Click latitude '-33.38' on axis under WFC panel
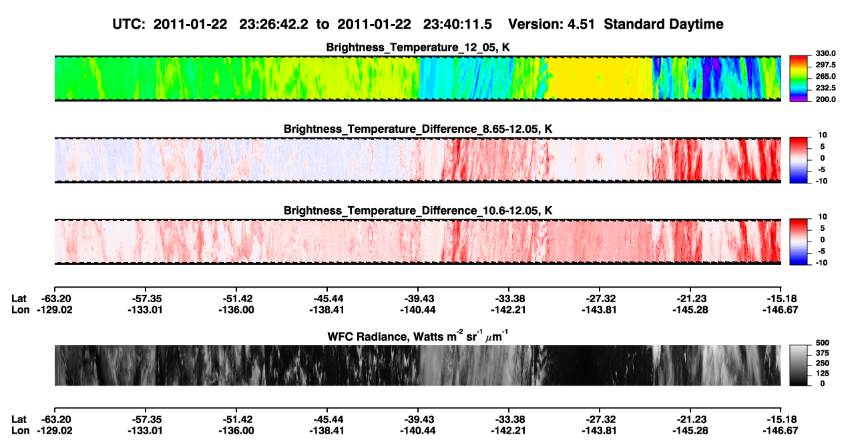This screenshot has width=868, height=445. coord(509,419)
